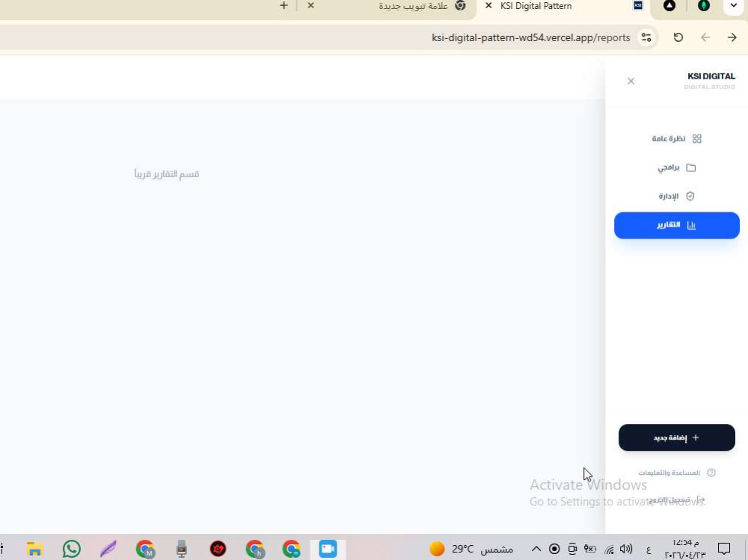Open the tab search dropdown chevron
The height and width of the screenshot is (560, 748).
point(733,6)
